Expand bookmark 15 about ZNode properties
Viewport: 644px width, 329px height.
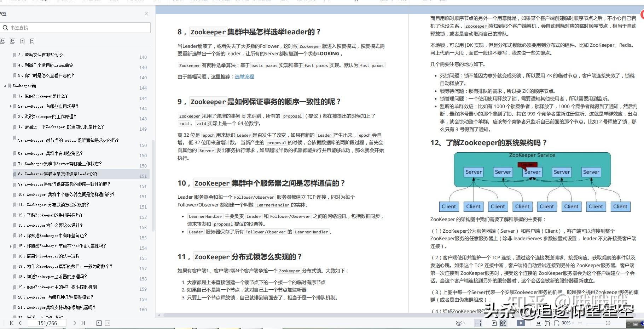click(10, 246)
